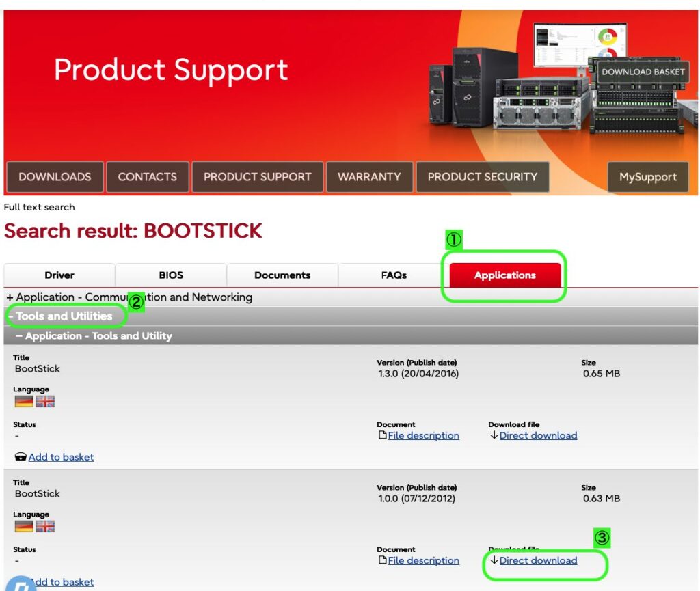Click the PRODUCT SECURITY navigation button
Viewport: 700px width, 591px height.
click(x=482, y=177)
